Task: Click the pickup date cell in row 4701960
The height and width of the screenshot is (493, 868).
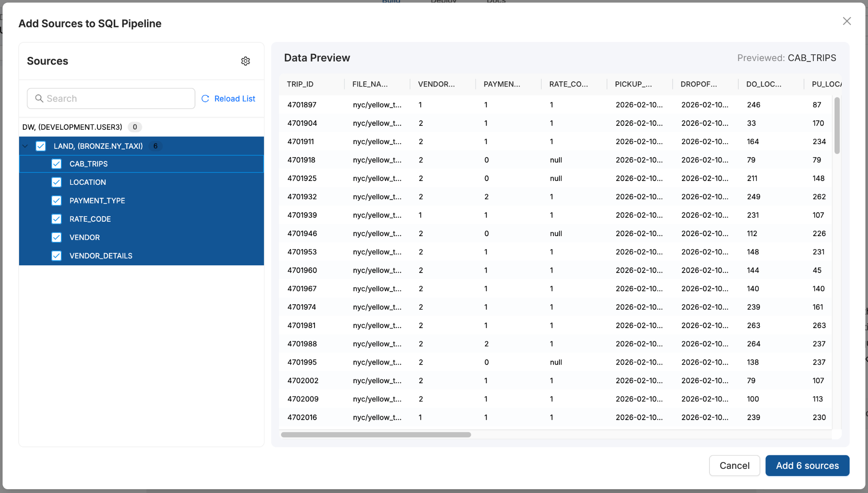Action: 639,270
